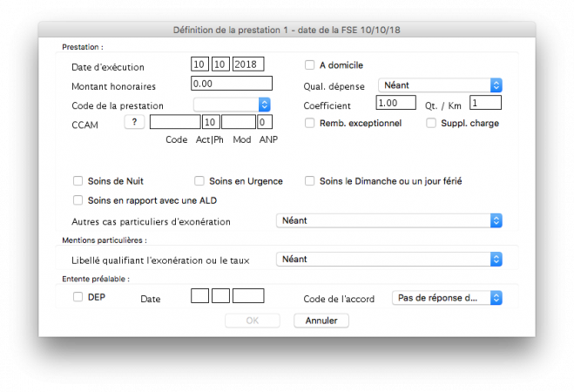
Task: Select the Entente préalable date day field
Action: [199, 295]
